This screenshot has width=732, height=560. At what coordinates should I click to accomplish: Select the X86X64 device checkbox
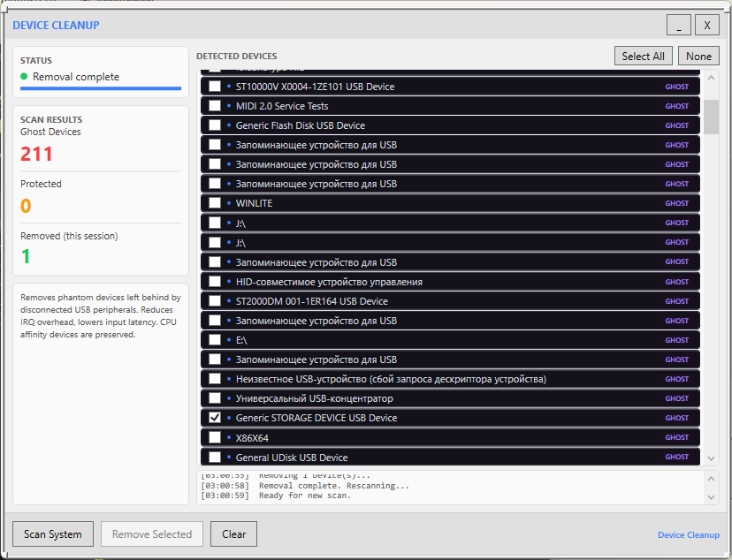(x=215, y=437)
